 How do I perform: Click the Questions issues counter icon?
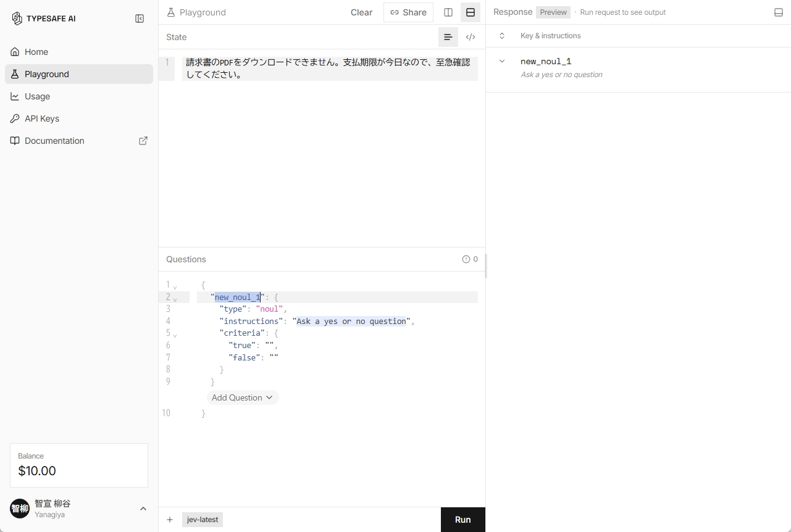[x=466, y=259]
